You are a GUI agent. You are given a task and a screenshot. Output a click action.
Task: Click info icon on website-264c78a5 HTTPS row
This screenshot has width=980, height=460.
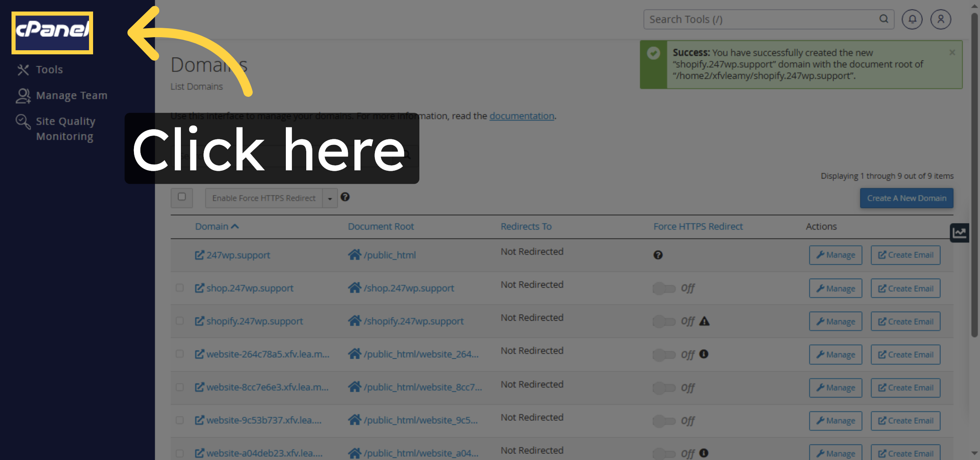click(704, 354)
